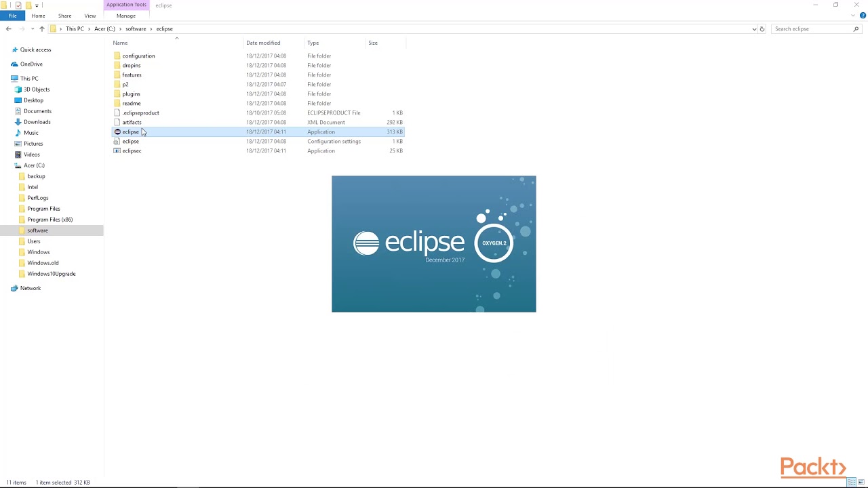Click the magnifier icon in the search box
This screenshot has height=488, width=868.
[856, 29]
